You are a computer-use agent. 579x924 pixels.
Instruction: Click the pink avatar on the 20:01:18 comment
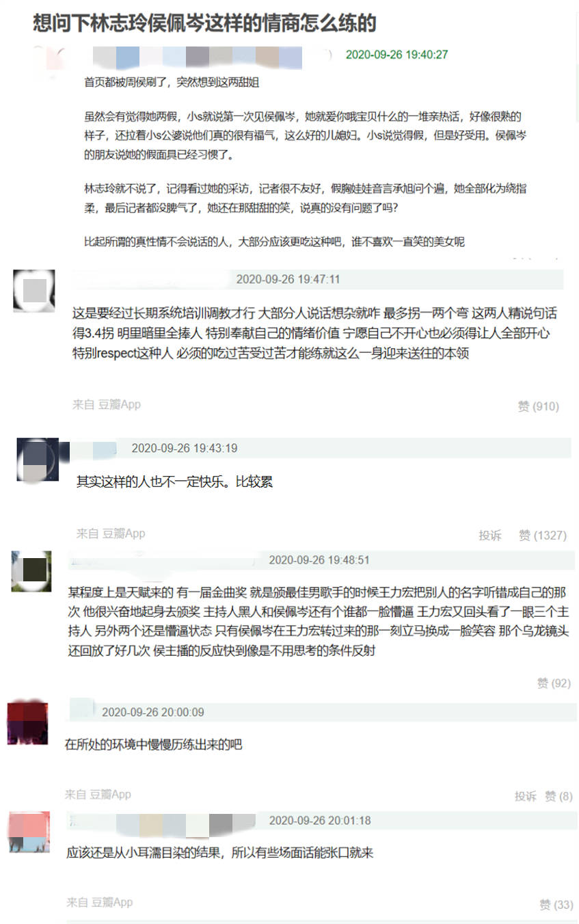point(29,832)
